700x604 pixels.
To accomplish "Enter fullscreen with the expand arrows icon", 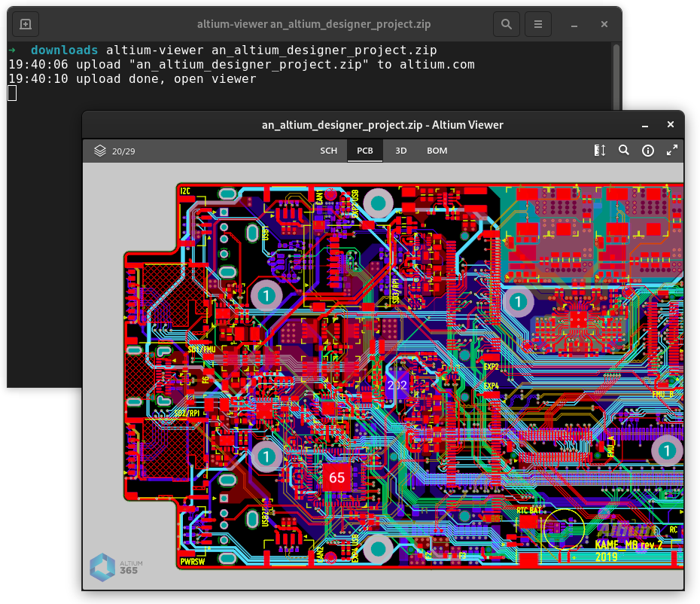I will click(672, 150).
